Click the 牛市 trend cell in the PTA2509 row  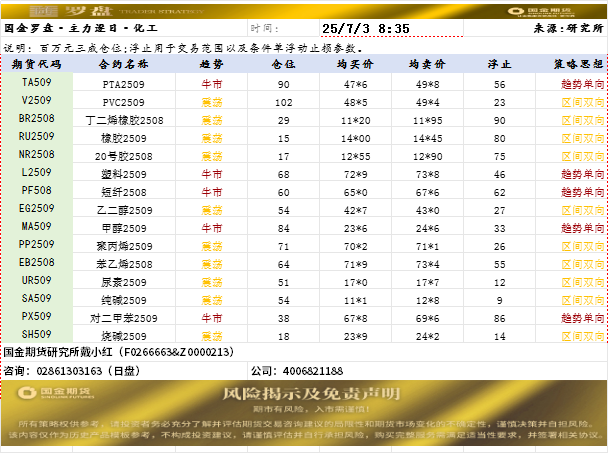211,84
